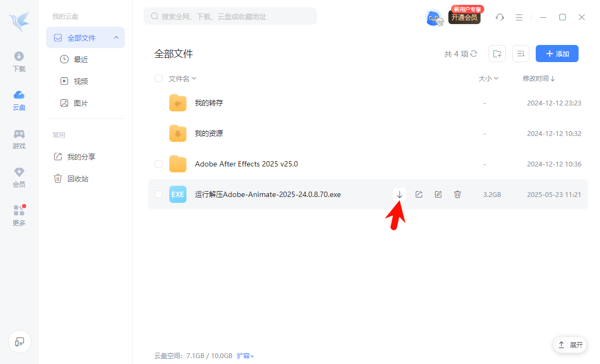600x364 pixels.
Task: Toggle the select-all files checkbox
Action: (159, 78)
